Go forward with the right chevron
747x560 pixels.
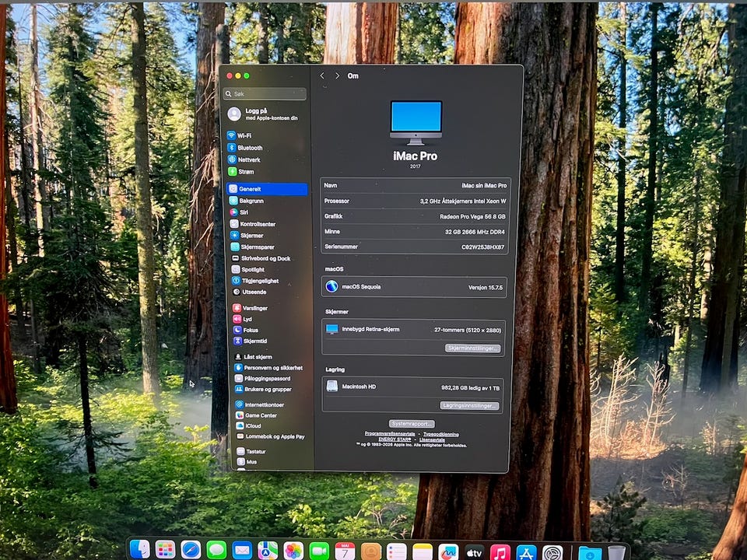coord(337,75)
